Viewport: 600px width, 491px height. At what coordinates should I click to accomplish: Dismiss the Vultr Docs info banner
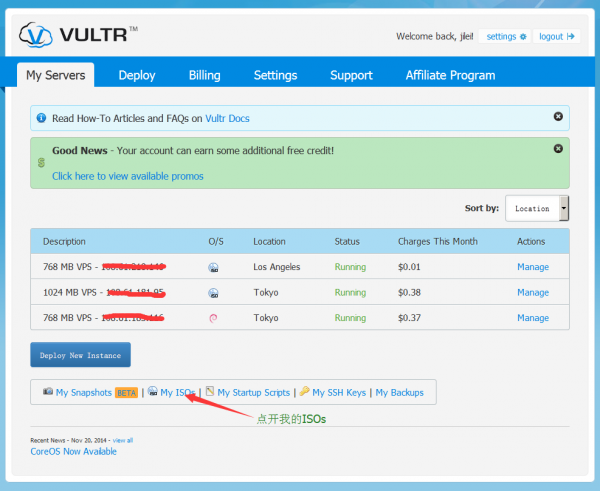click(558, 116)
